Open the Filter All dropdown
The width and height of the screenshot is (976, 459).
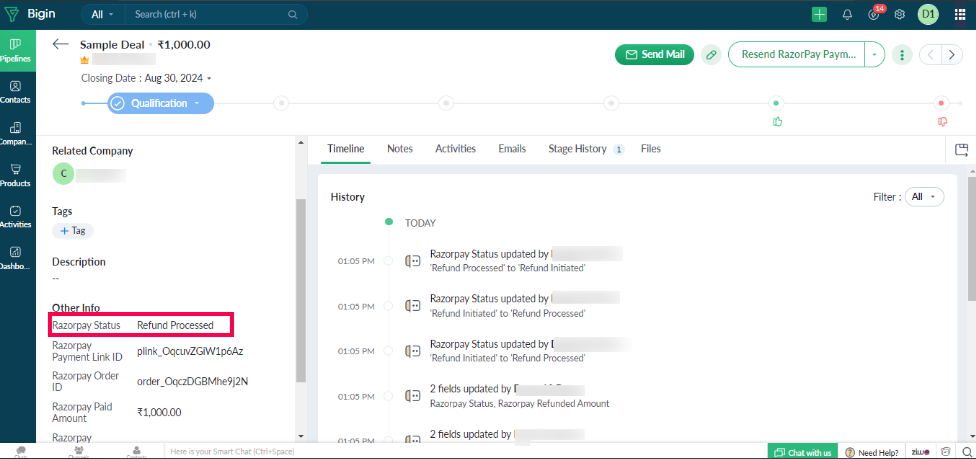point(924,197)
